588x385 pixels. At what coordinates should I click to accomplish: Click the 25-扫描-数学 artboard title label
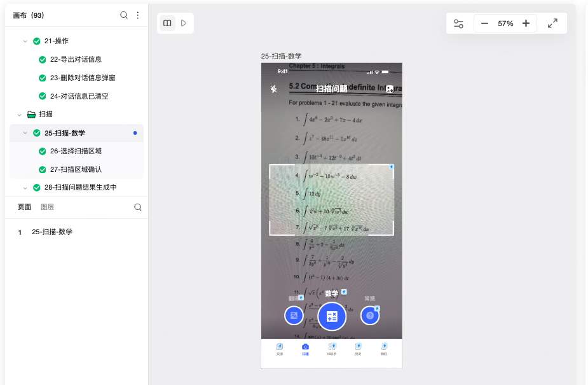tap(281, 56)
